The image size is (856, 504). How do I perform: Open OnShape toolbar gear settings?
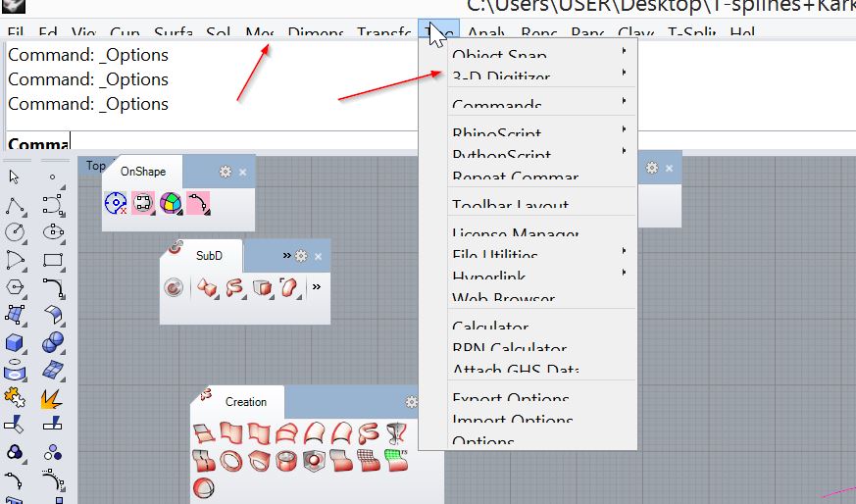tap(226, 172)
